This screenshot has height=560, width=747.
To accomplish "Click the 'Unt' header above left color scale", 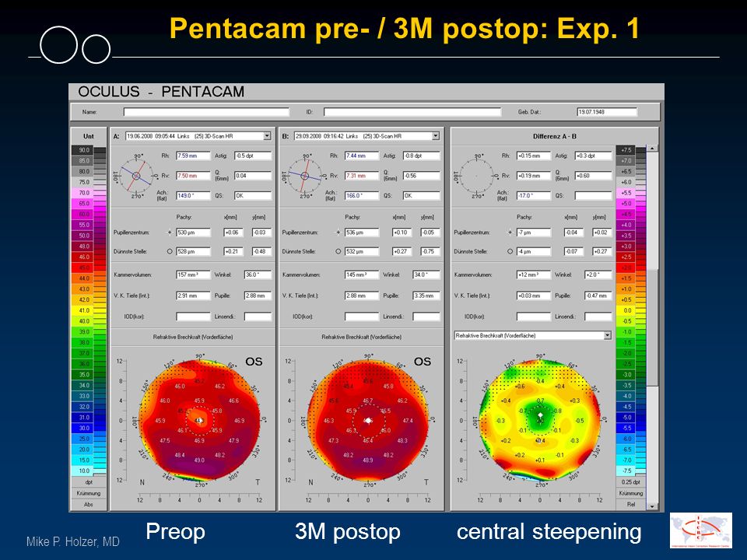I will [89, 136].
